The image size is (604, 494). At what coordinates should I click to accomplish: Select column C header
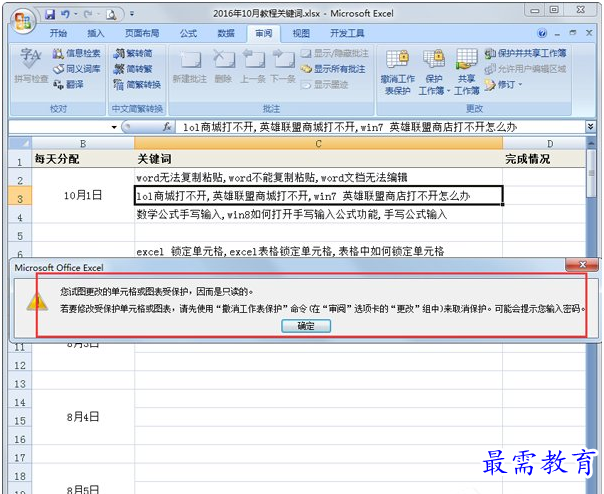[319, 144]
